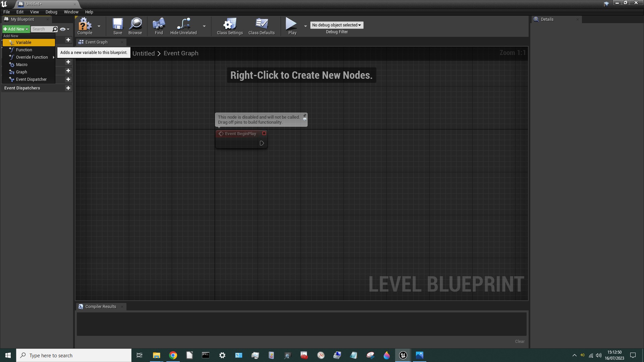Open File Explorer from taskbar

tap(156, 355)
